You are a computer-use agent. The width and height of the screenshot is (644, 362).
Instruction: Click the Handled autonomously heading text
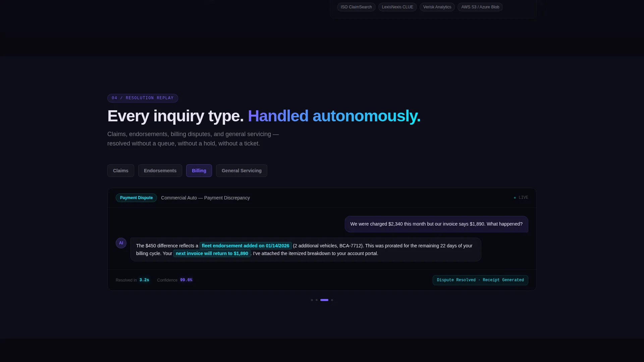(x=334, y=116)
